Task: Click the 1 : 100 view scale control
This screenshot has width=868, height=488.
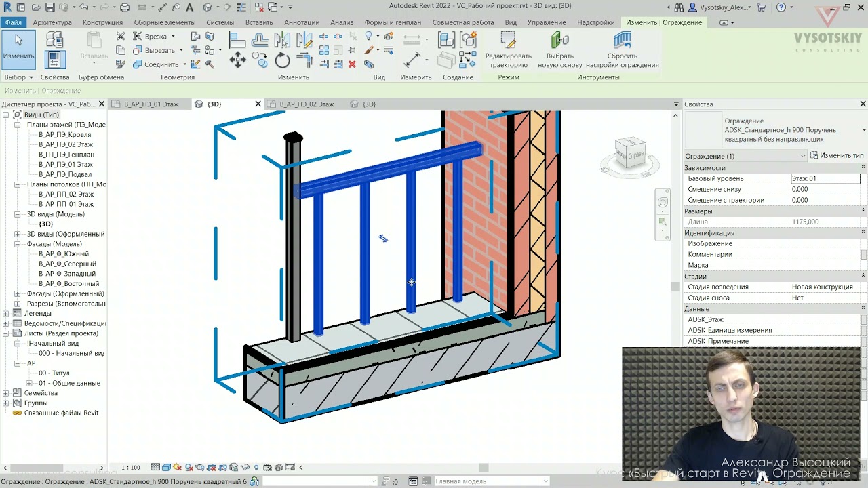Action: point(131,468)
